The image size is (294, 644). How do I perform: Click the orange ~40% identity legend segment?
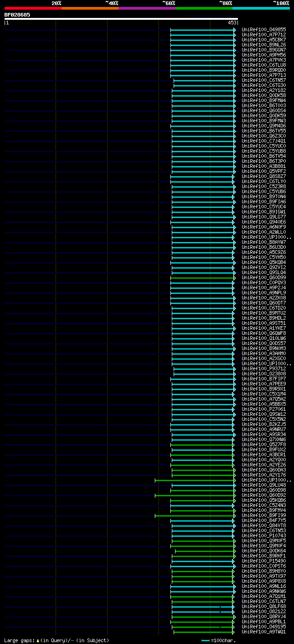point(90,8)
